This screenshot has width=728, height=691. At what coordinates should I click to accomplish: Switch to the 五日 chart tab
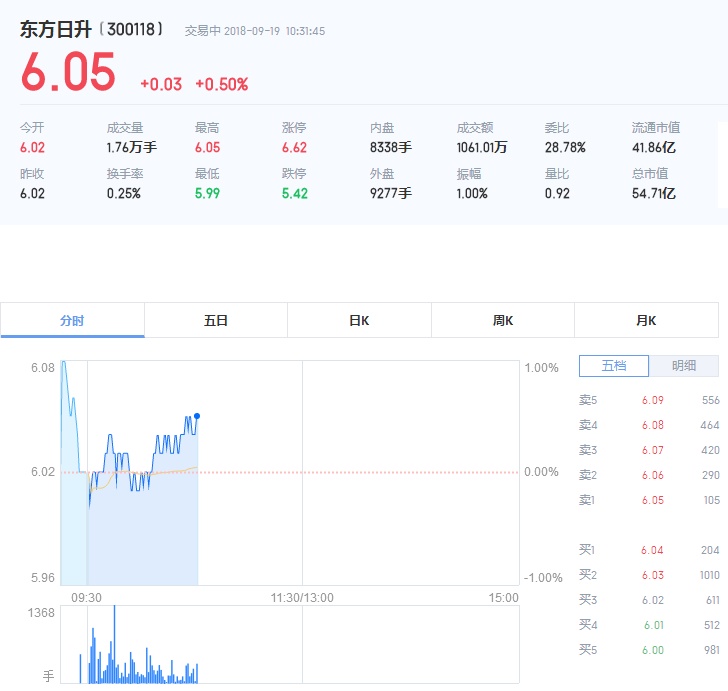(x=216, y=321)
